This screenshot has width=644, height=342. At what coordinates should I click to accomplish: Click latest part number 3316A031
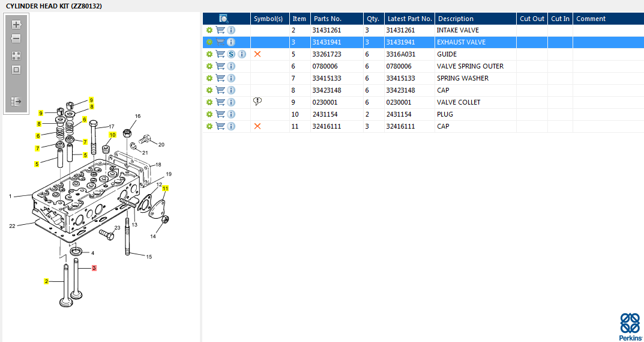pyautogui.click(x=400, y=54)
